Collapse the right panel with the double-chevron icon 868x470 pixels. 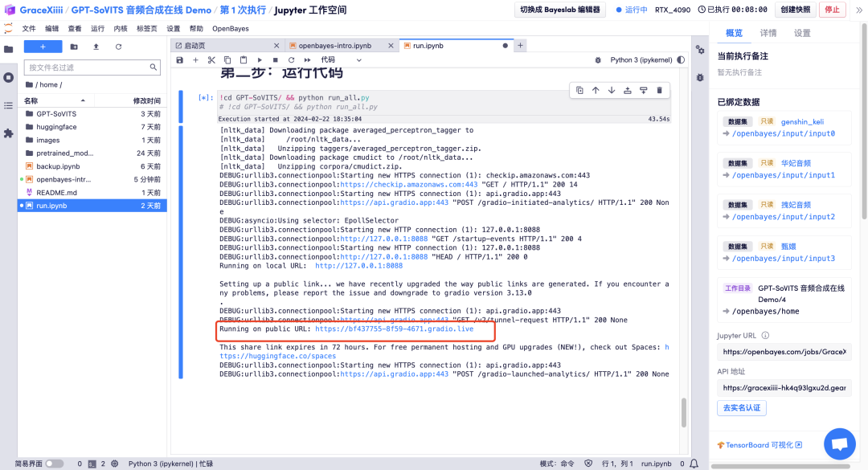click(859, 10)
